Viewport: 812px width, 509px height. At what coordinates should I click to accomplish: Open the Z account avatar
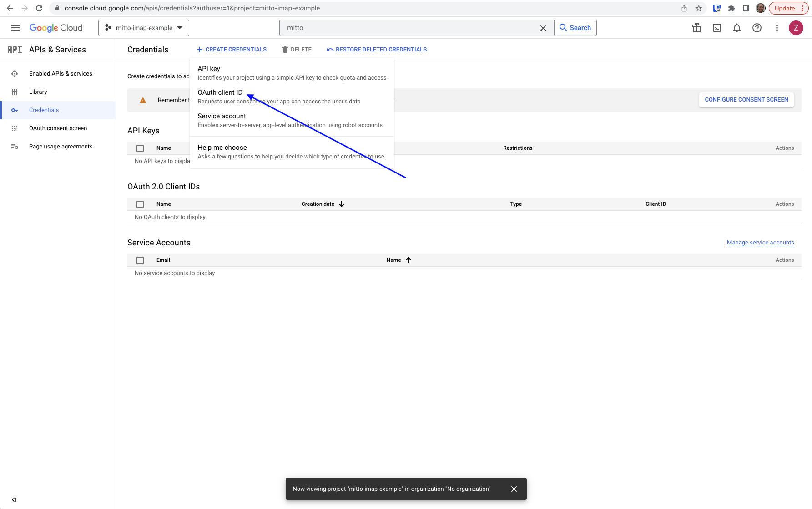796,28
